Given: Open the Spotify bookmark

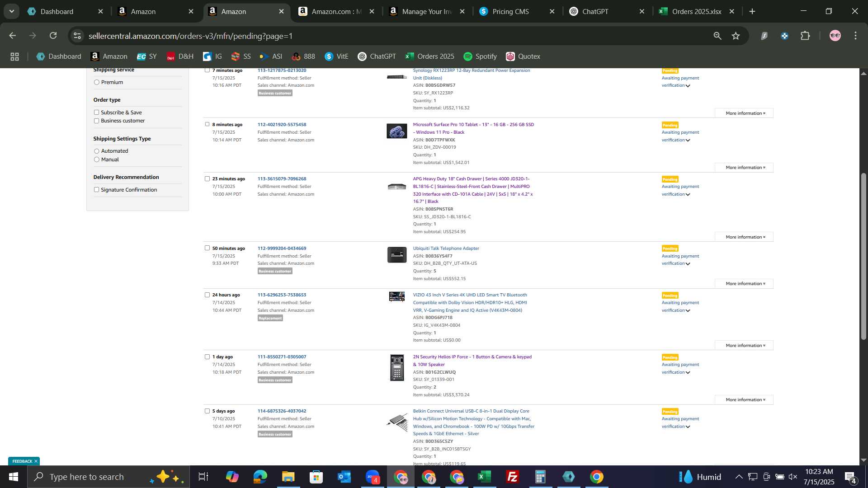Looking at the screenshot, I should coord(480,56).
